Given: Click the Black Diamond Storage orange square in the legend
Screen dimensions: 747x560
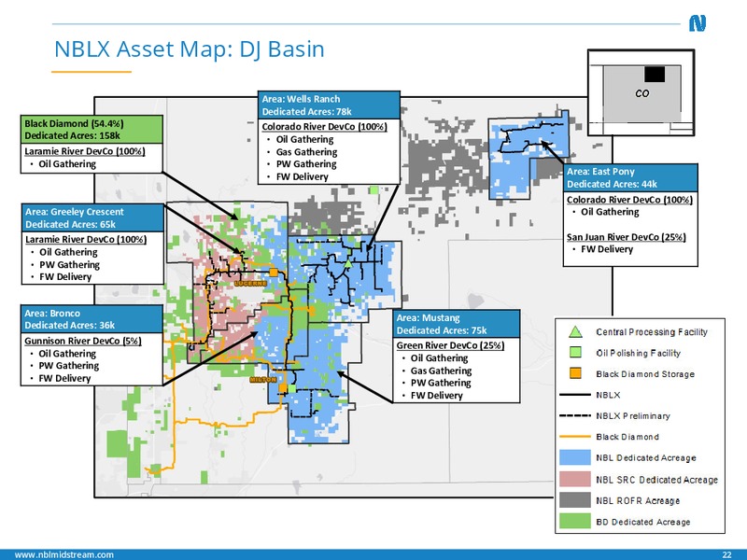Looking at the screenshot, I should click(x=575, y=373).
